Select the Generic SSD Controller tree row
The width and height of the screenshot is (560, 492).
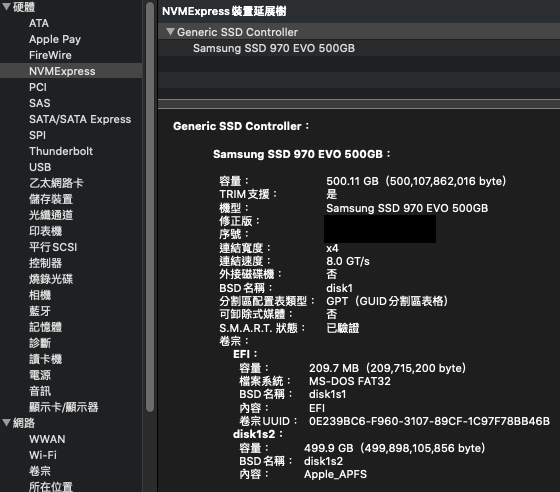coord(359,32)
